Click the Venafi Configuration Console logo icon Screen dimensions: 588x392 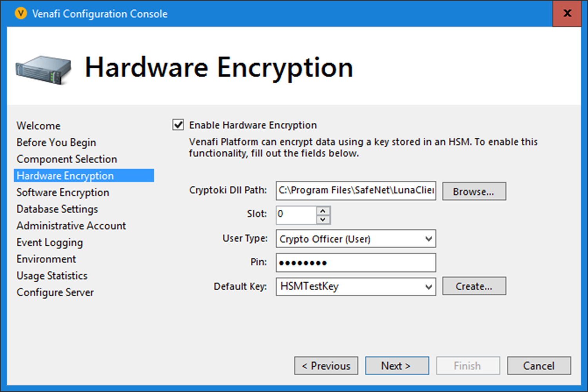20,14
